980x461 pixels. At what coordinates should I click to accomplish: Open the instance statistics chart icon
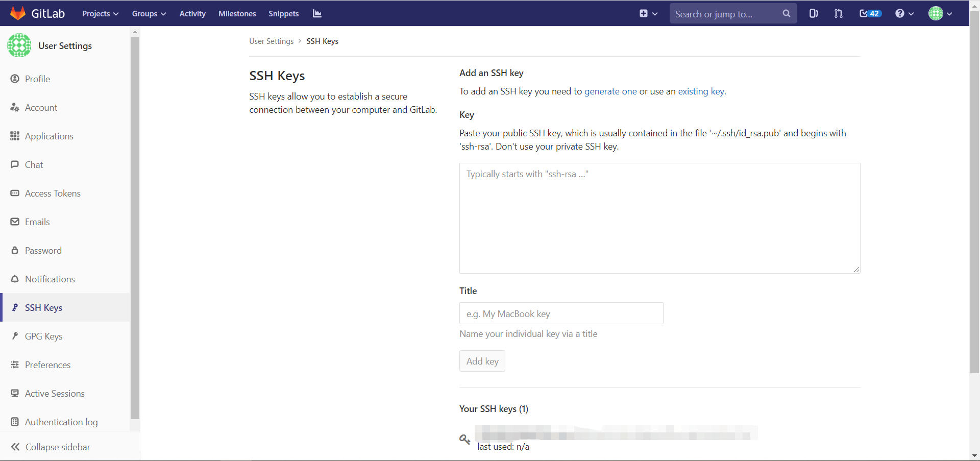pos(317,14)
